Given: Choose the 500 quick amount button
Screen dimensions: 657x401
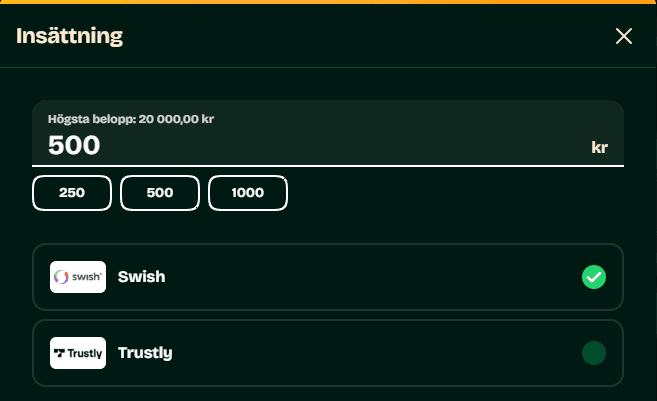Looking at the screenshot, I should click(x=160, y=193).
